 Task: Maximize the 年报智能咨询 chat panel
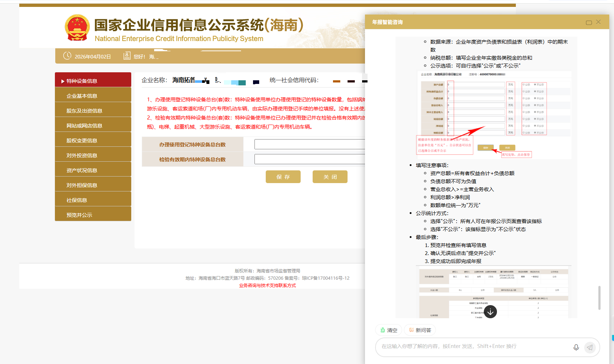[589, 23]
